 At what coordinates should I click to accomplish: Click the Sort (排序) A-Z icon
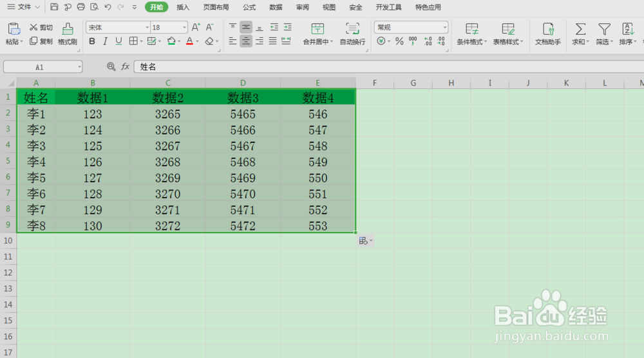click(x=628, y=29)
